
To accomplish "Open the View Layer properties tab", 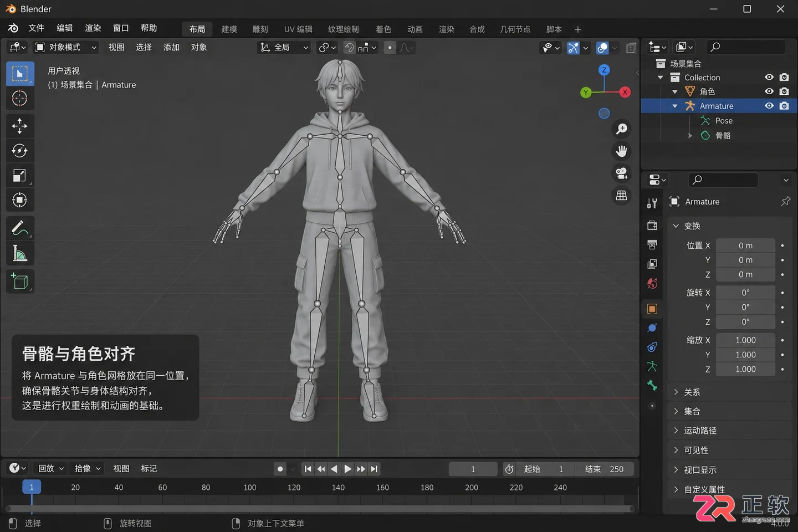I will point(652,264).
